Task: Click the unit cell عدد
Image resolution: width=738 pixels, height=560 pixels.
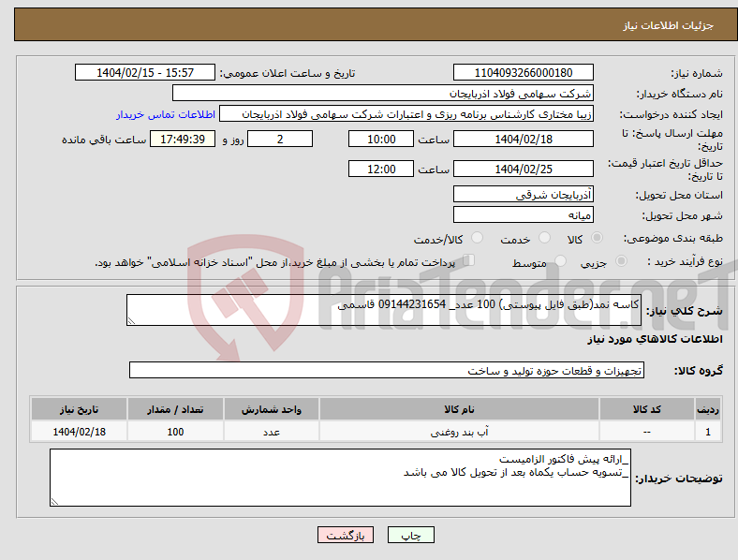Action: coord(272,432)
